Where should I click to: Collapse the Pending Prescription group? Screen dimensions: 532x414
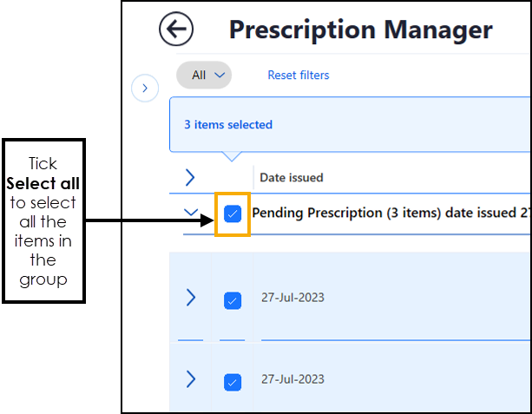point(191,212)
